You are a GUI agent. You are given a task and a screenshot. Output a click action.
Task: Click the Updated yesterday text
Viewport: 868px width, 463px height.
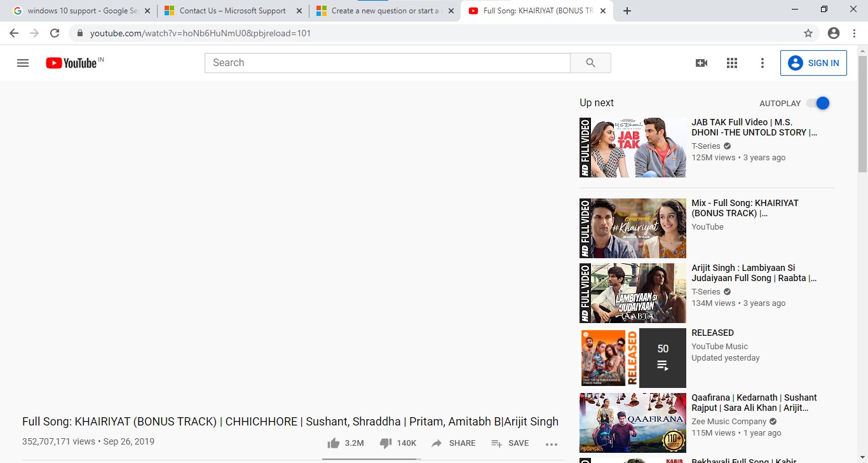pyautogui.click(x=726, y=358)
